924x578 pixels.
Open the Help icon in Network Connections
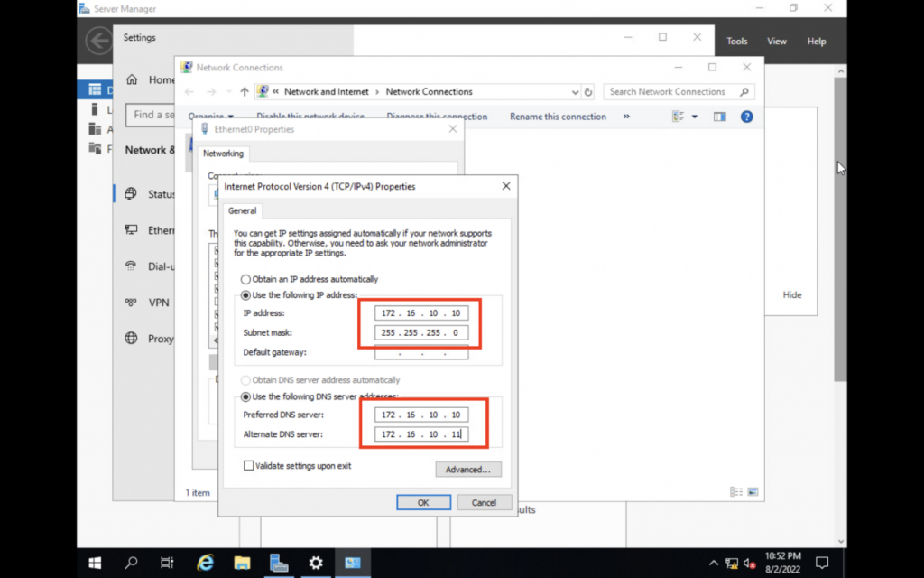coord(746,117)
